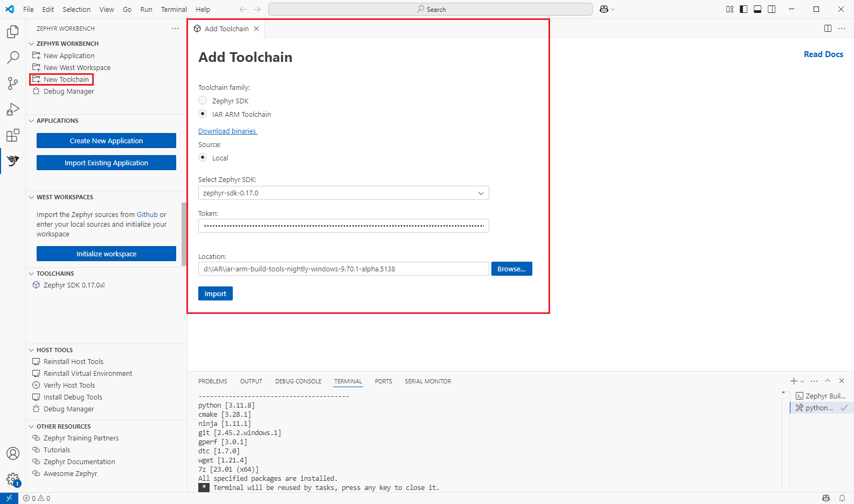Collapse the TOOLCHAINS section

point(31,274)
